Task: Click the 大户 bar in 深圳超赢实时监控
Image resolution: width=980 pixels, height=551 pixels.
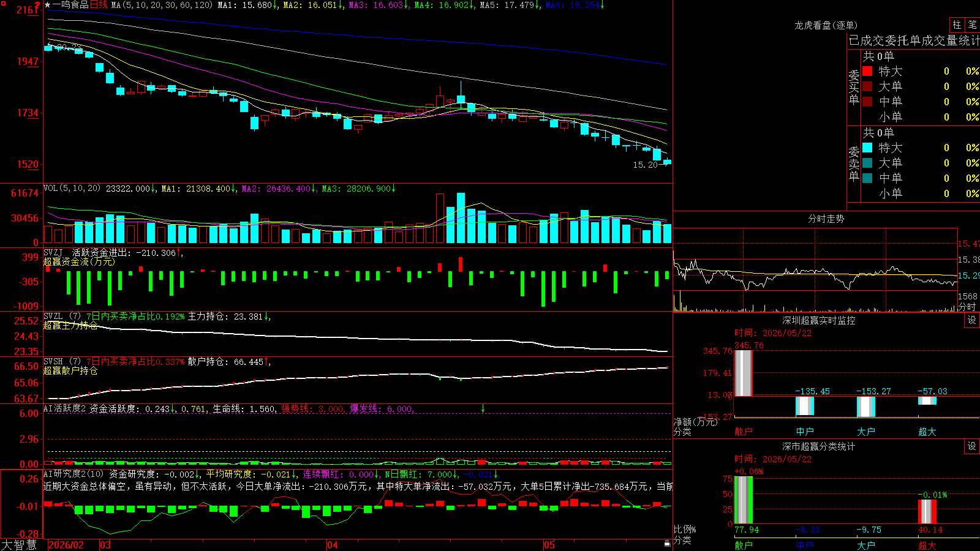Action: click(x=865, y=407)
